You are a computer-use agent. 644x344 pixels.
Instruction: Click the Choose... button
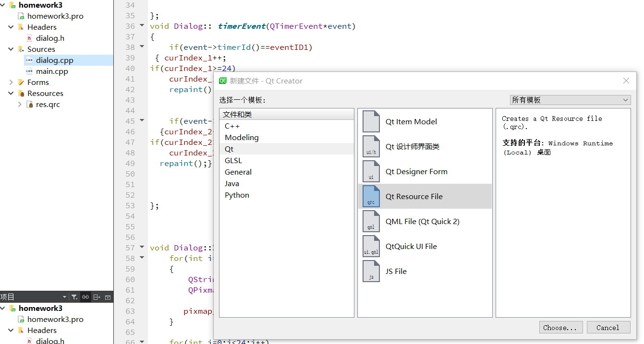pyautogui.click(x=561, y=327)
